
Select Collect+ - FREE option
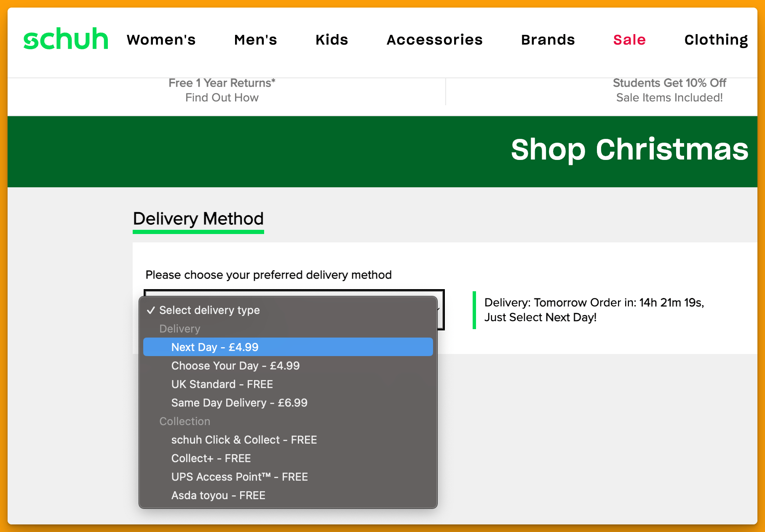point(288,458)
